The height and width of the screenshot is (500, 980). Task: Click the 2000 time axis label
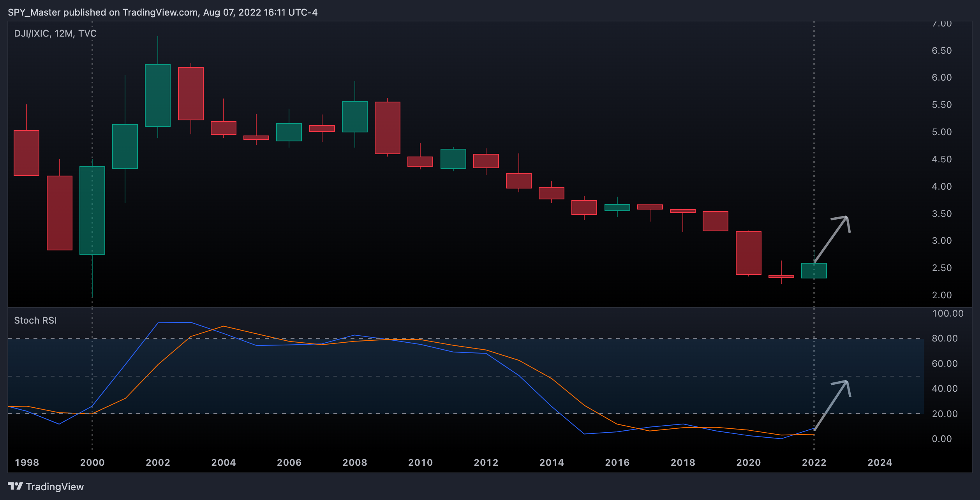point(92,463)
